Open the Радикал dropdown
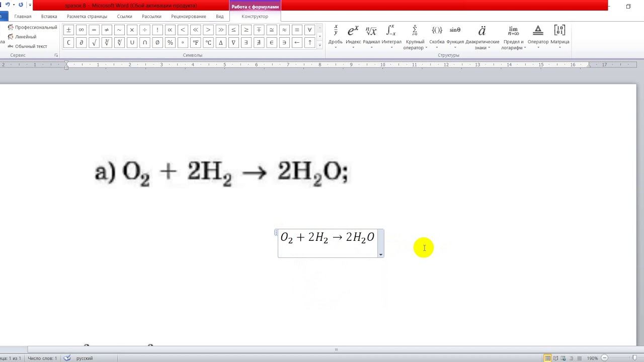The image size is (644, 362). click(371, 37)
